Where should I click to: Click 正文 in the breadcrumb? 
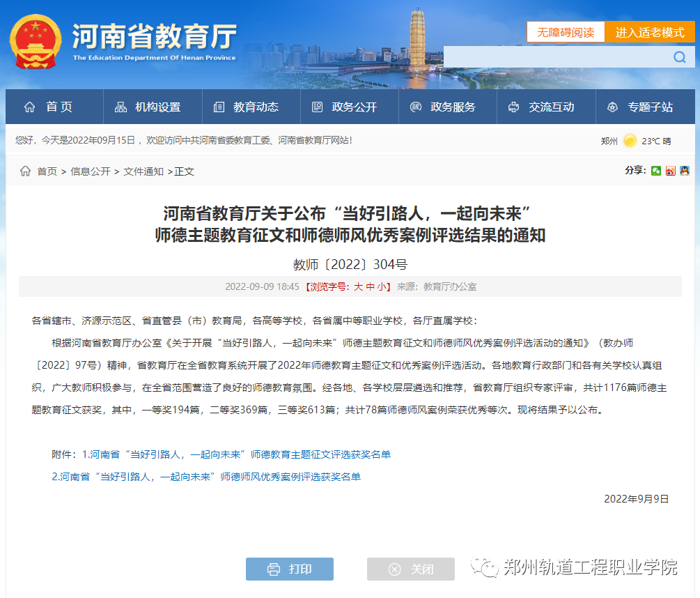pyautogui.click(x=184, y=171)
